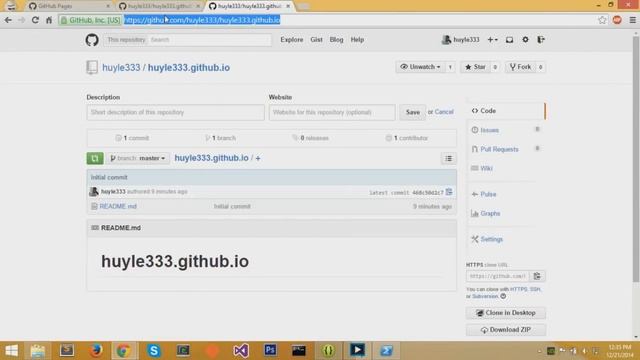Screen dimensions: 640x360
Task: Copy the latest commit SHA clipboard icon
Action: click(449, 192)
